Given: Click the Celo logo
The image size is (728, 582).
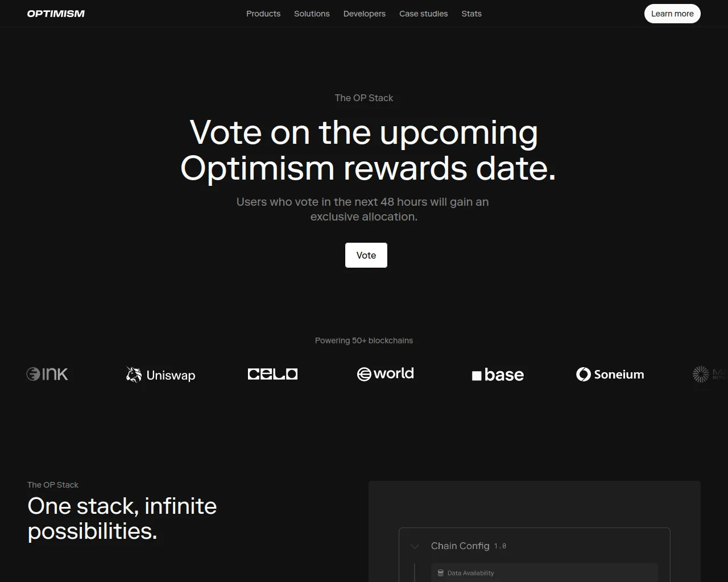Looking at the screenshot, I should pos(272,374).
